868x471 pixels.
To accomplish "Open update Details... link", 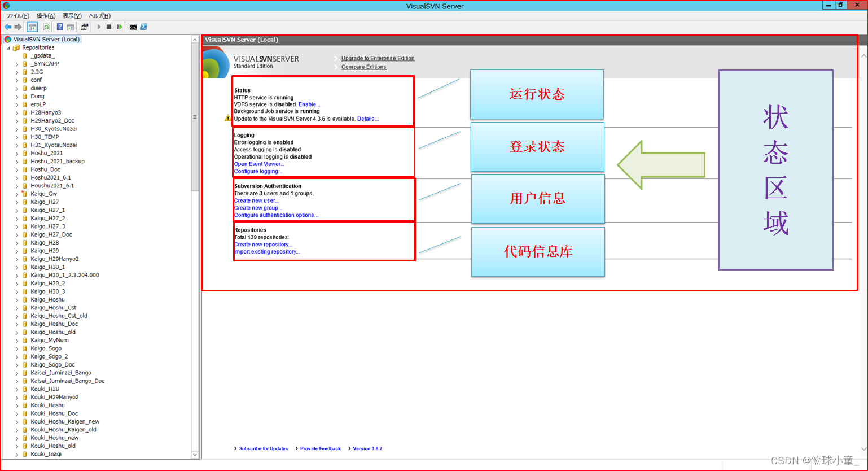I will pyautogui.click(x=368, y=119).
